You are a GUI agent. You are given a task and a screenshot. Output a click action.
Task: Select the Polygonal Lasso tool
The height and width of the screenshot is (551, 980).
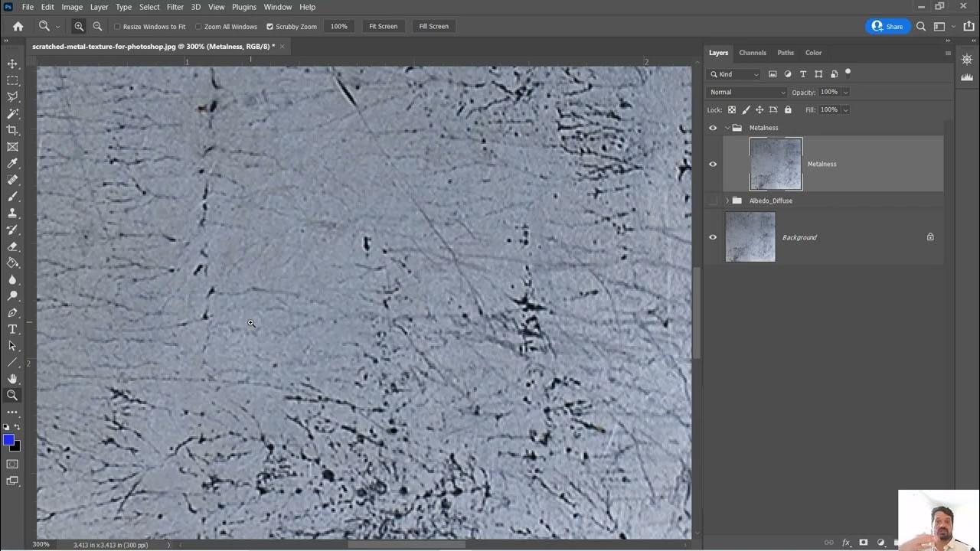[x=12, y=97]
